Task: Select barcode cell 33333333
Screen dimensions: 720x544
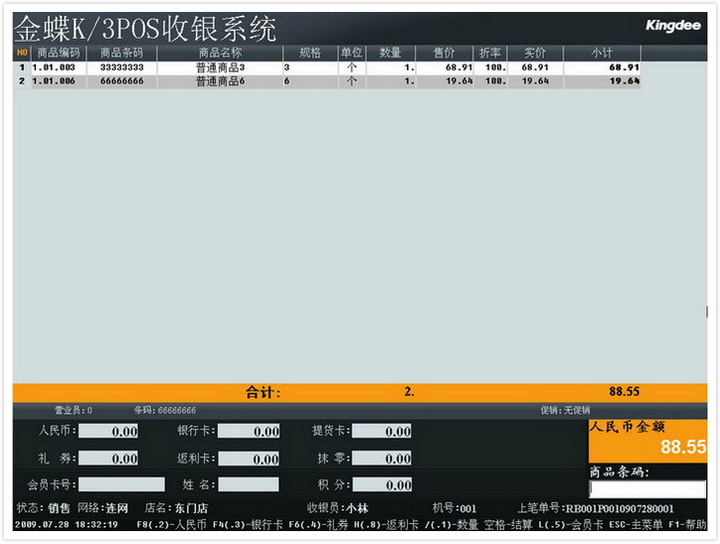Action: pyautogui.click(x=122, y=67)
